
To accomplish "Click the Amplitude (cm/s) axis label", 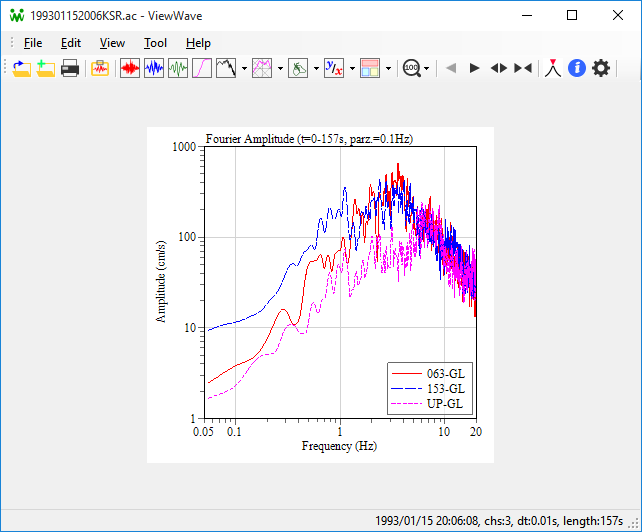I will [x=161, y=282].
